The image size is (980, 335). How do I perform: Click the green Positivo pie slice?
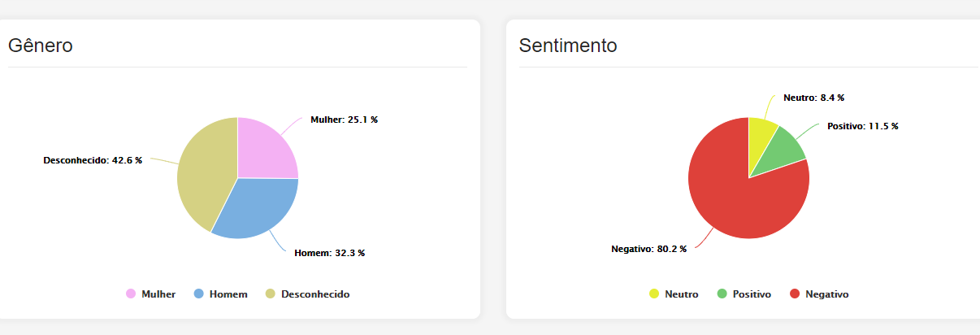click(x=782, y=151)
